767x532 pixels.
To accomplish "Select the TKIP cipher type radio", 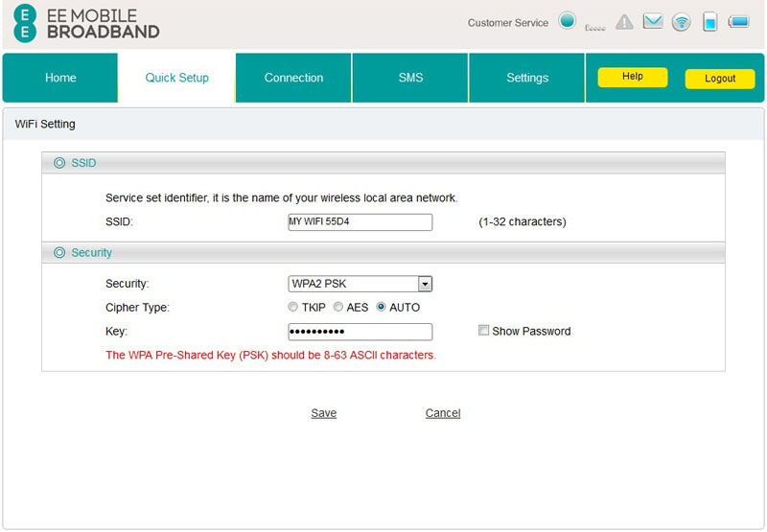I will tap(292, 307).
